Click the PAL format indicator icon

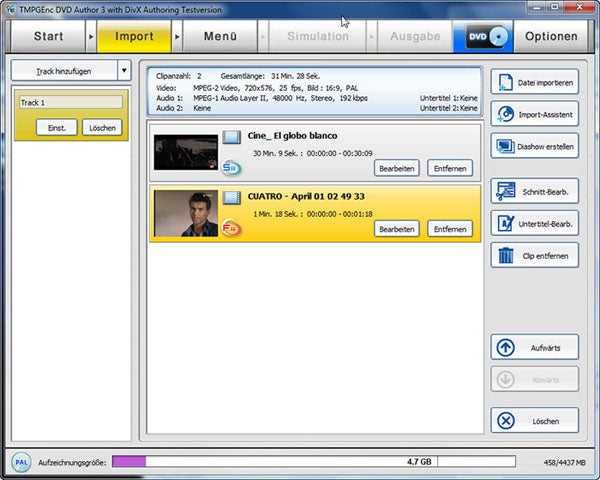(21, 462)
